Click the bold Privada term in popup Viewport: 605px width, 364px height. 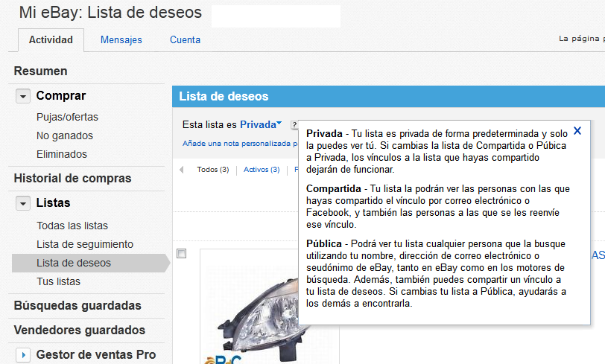coord(324,133)
